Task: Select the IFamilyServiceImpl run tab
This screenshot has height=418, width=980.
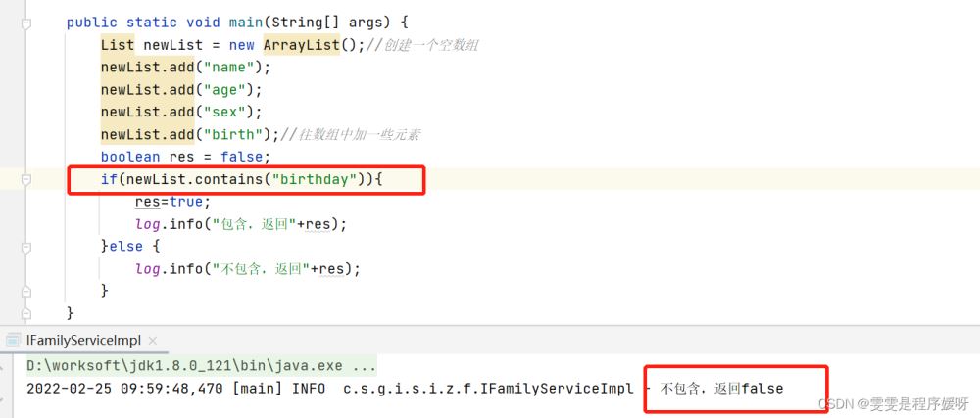Action: coord(84,340)
